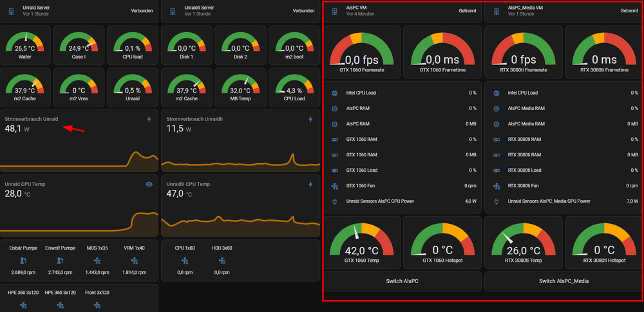Open the CPU 1x80 fan icon
Image resolution: width=644 pixels, height=312 pixels.
[x=185, y=261]
